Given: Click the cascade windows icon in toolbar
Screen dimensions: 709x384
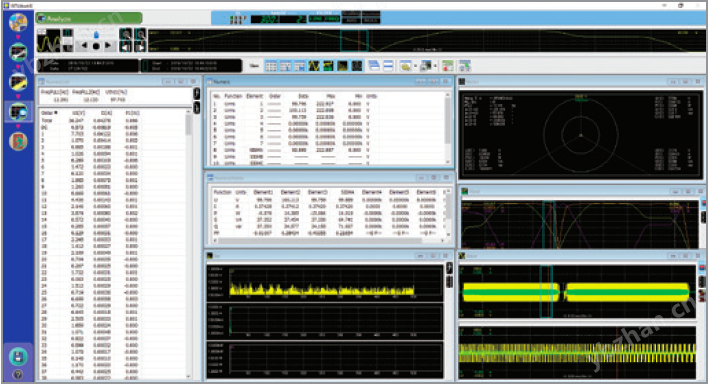Looking at the screenshot, I should click(x=373, y=66).
